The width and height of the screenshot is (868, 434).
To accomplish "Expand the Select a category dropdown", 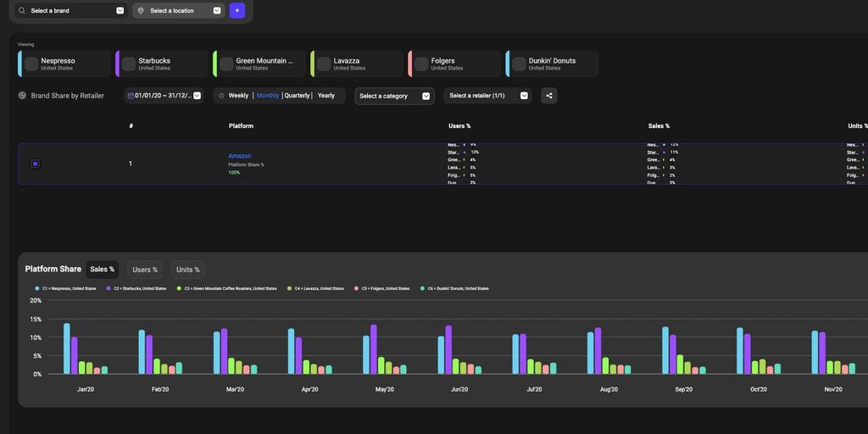I will point(394,96).
